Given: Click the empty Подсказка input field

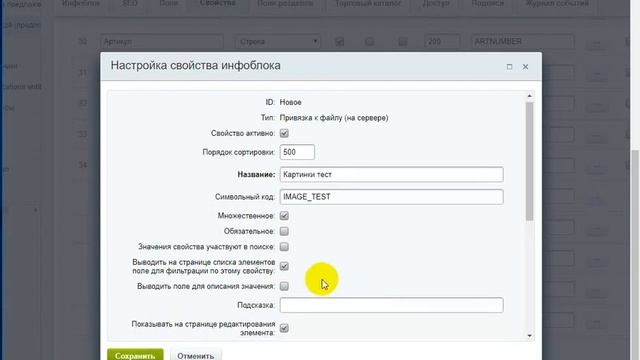Looking at the screenshot, I should point(391,305).
